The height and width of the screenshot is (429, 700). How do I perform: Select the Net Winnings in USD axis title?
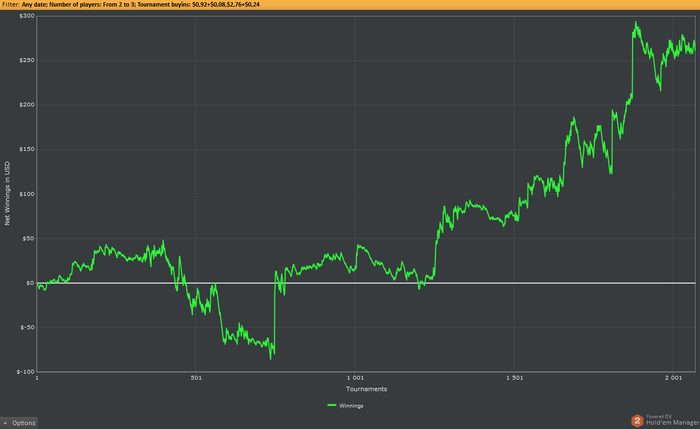tap(7, 193)
